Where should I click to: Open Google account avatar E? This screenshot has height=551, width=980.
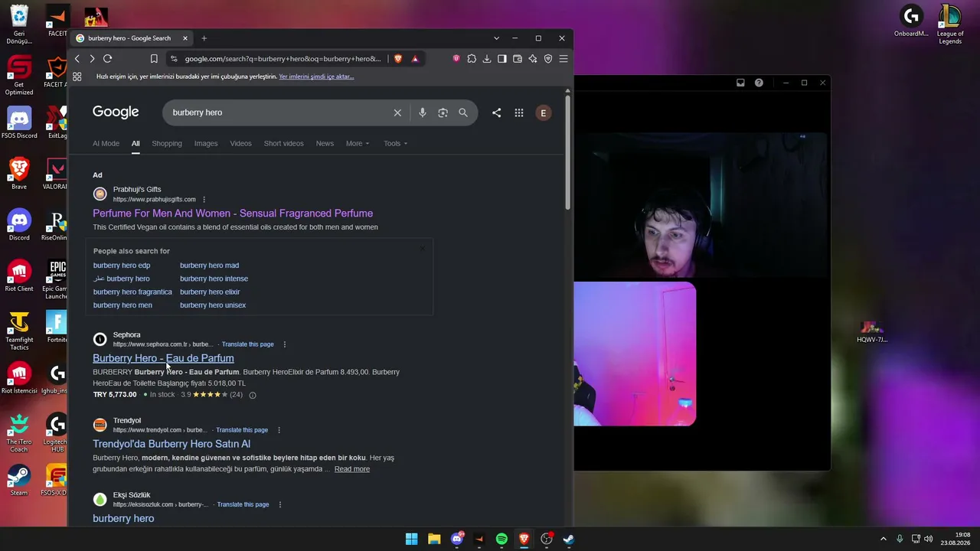click(x=544, y=112)
